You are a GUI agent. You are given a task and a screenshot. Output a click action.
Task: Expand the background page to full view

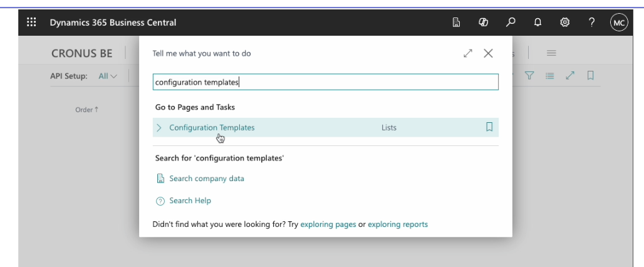click(x=570, y=76)
